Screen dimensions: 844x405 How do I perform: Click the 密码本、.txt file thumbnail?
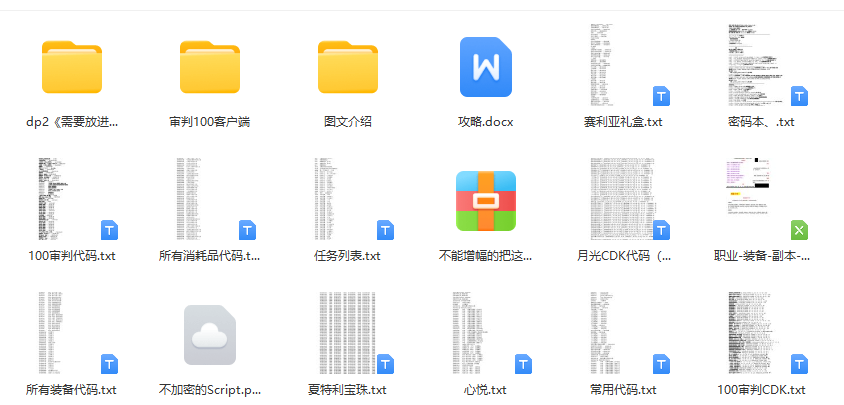pyautogui.click(x=762, y=66)
